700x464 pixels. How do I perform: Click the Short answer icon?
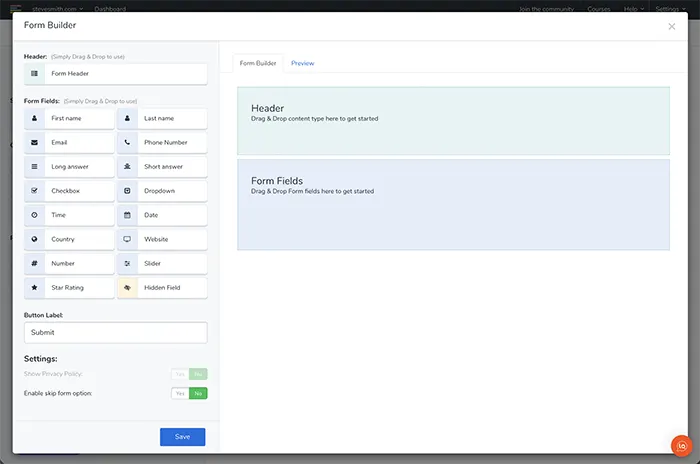[x=127, y=167]
